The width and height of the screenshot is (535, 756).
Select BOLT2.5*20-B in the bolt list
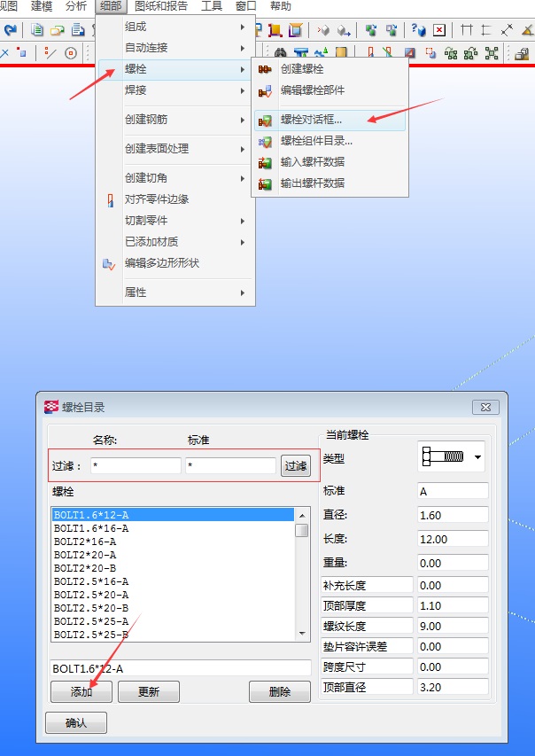pos(173,608)
